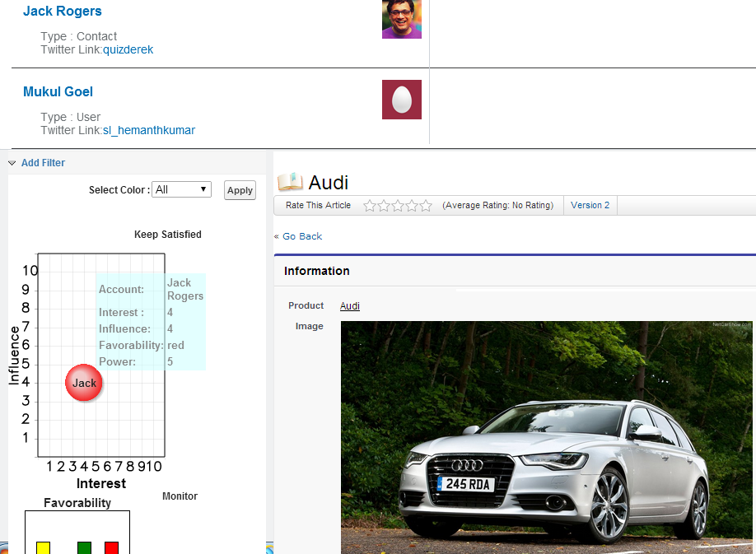
Task: Click the 'Average Rating: No Rating' text
Action: [497, 205]
